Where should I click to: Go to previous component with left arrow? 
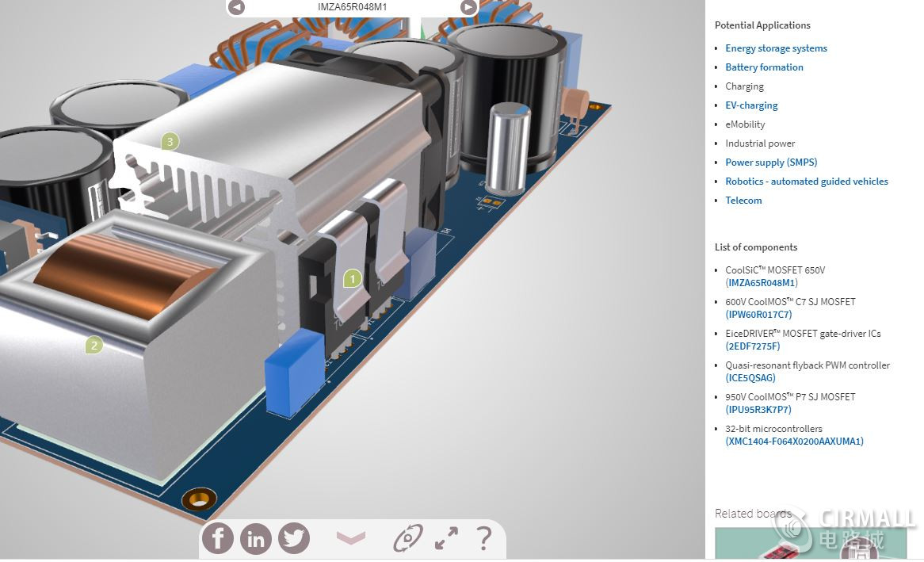236,7
